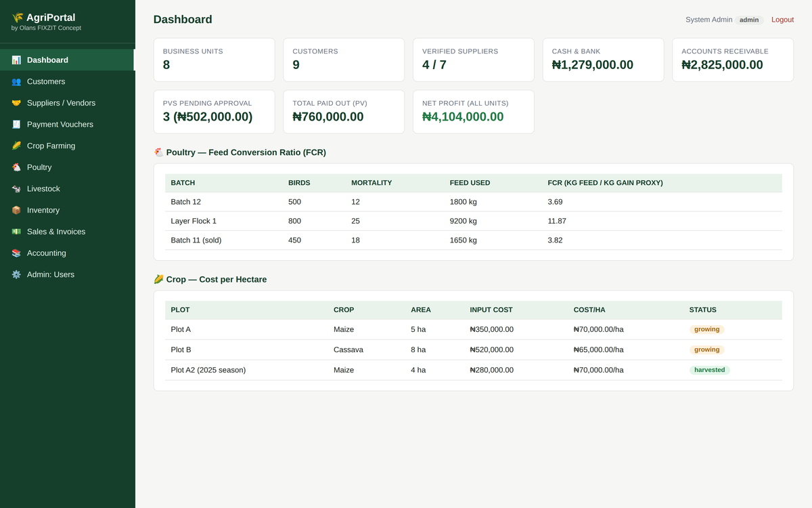The width and height of the screenshot is (812, 508).
Task: Click the BATCH column header
Action: click(183, 183)
